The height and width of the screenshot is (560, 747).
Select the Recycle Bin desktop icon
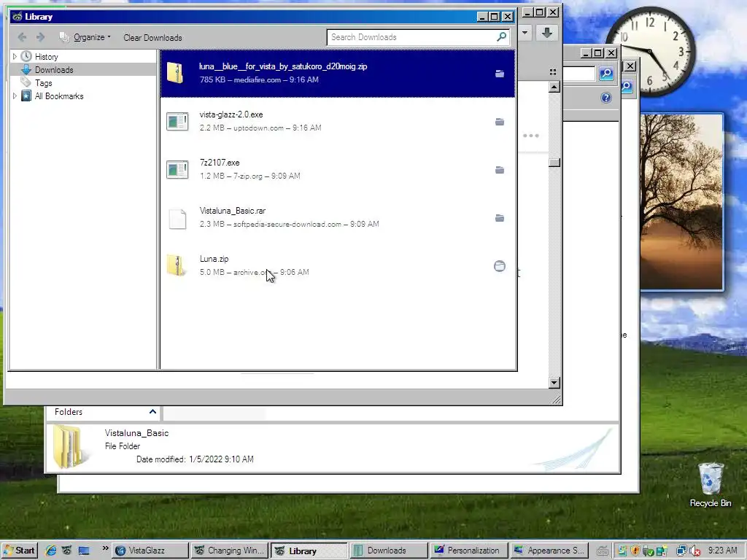(710, 485)
